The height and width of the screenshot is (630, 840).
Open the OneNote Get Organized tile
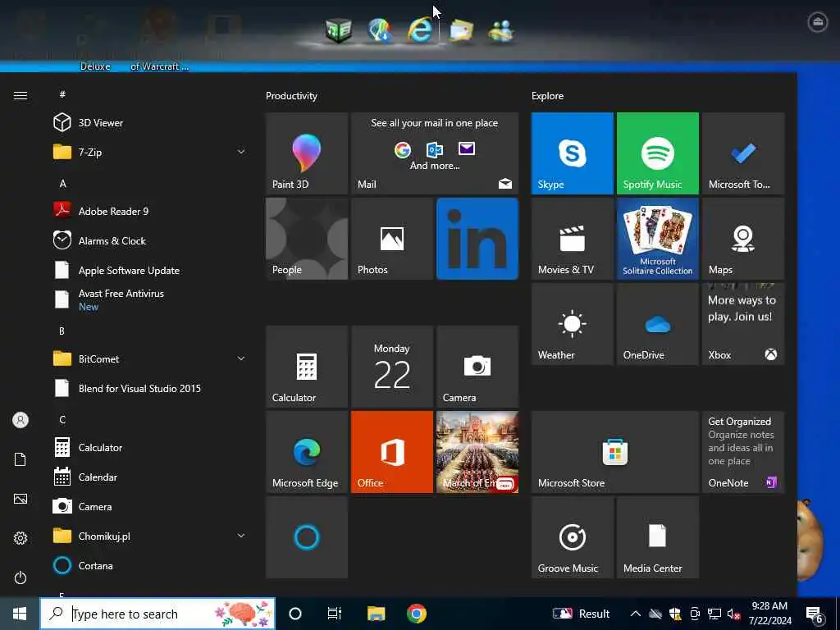(x=743, y=452)
